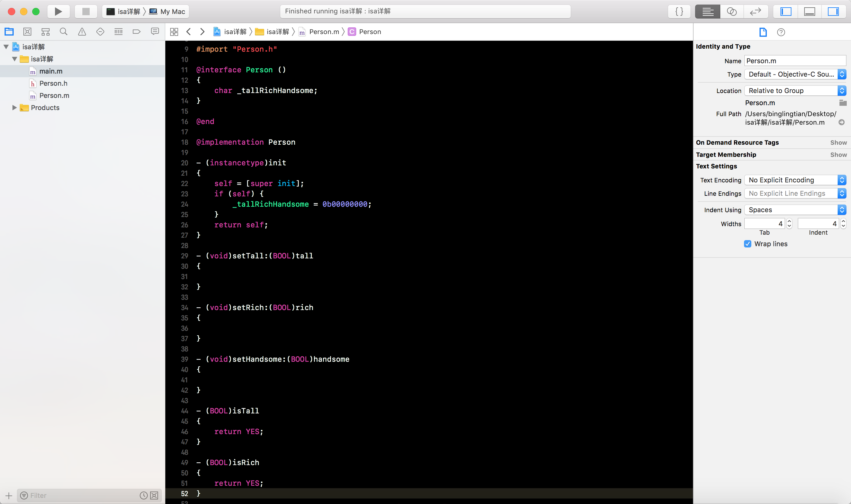Expand the Products folder
The height and width of the screenshot is (504, 851).
15,108
